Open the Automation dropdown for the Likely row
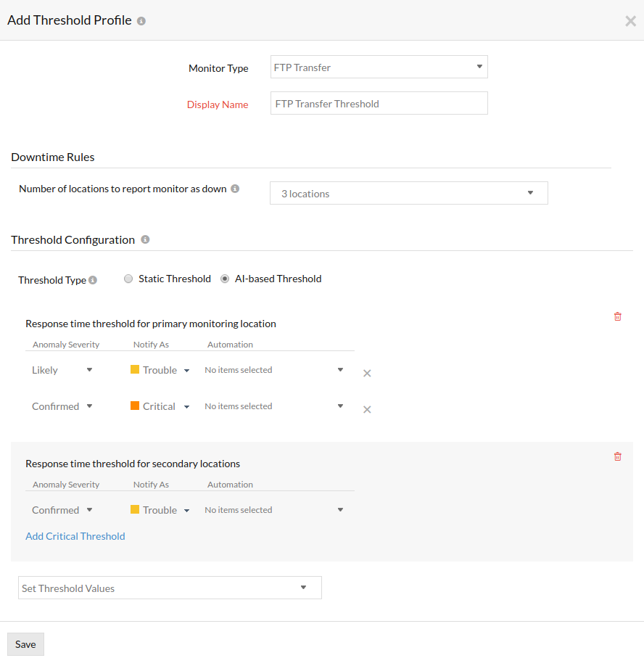The height and width of the screenshot is (666, 644). click(x=339, y=369)
